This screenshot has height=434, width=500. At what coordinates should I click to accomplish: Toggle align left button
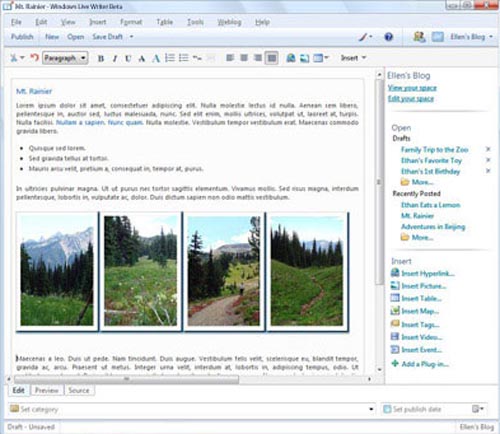tap(230, 58)
